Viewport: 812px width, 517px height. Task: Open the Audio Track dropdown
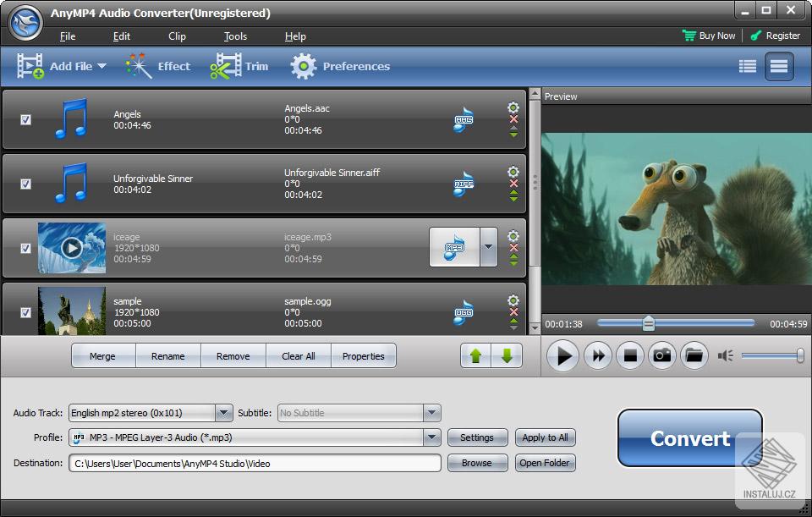tap(223, 413)
